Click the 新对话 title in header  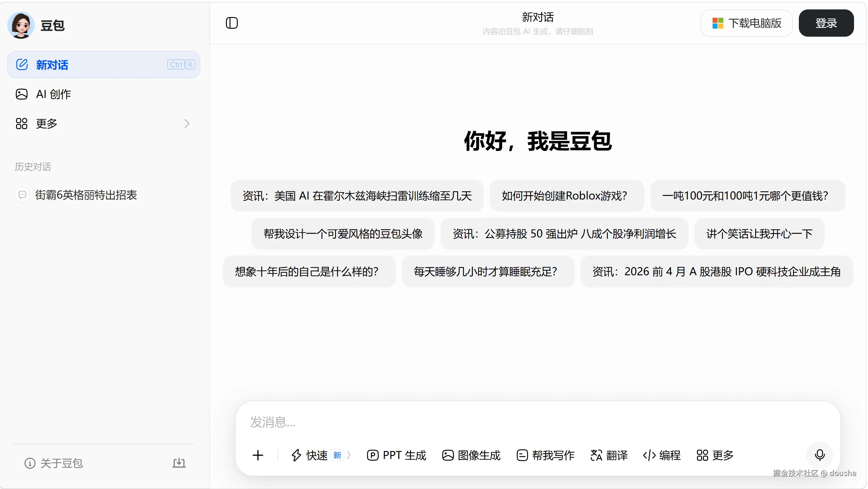[x=538, y=17]
